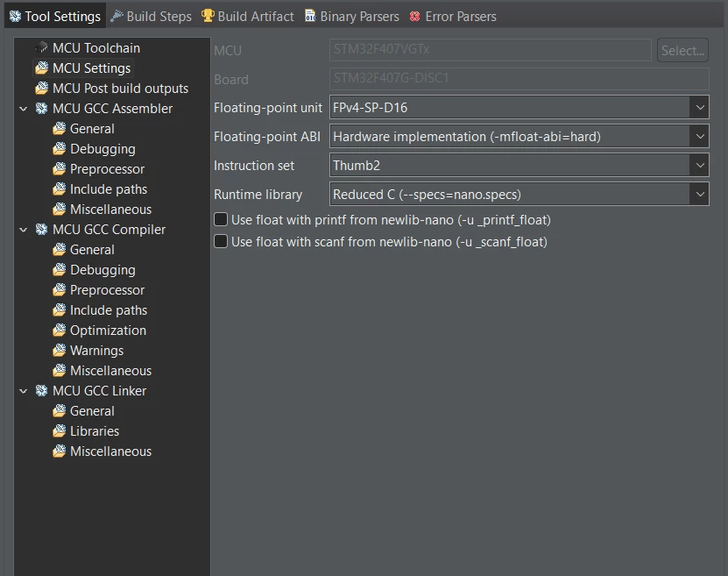Click the Libraries icon
This screenshot has height=576, width=728.
pos(59,431)
